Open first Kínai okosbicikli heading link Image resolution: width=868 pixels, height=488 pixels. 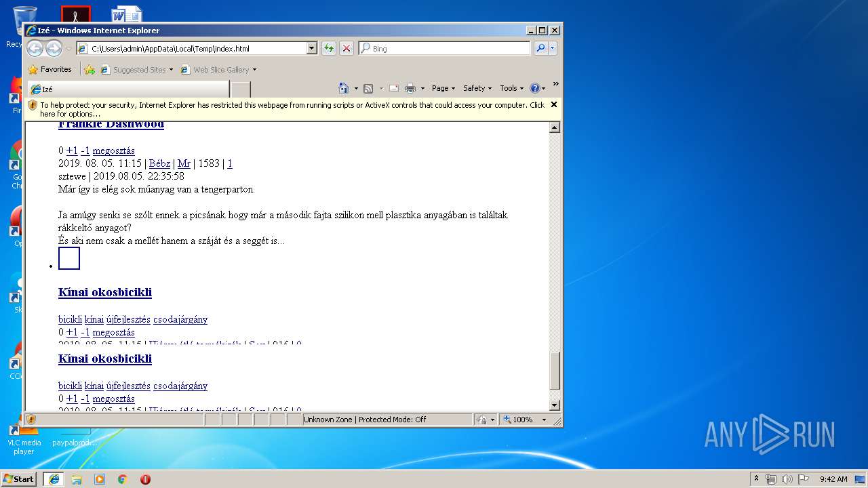[105, 292]
